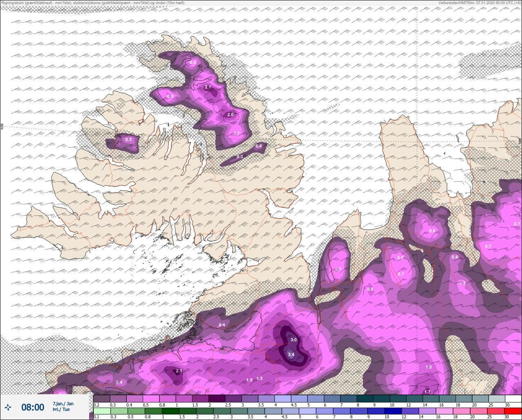
Task: Click the 0.5 value in Westfjords patch
Action: [128, 139]
